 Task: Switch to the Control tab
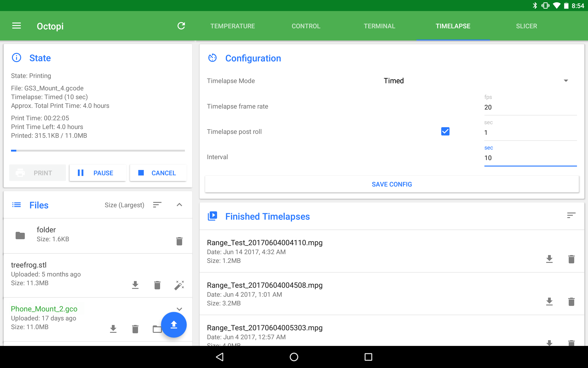click(306, 26)
